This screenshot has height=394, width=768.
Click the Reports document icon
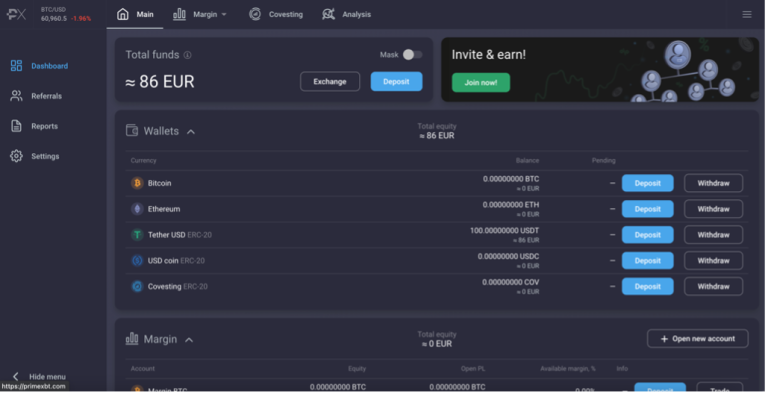pos(16,126)
